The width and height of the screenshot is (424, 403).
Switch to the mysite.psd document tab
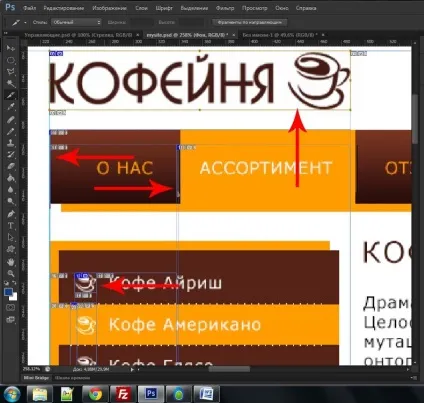[187, 35]
